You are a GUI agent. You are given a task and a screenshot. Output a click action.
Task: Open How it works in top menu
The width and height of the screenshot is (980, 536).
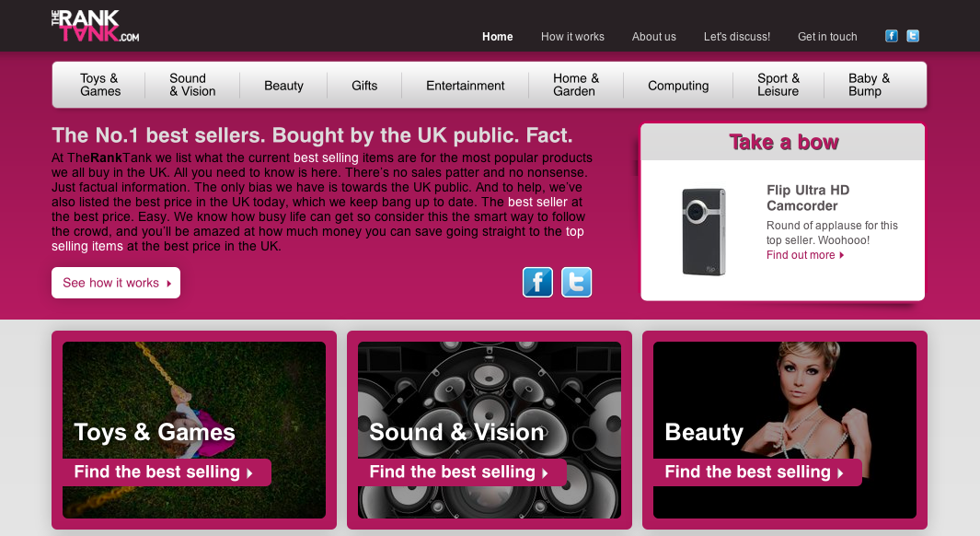(572, 37)
